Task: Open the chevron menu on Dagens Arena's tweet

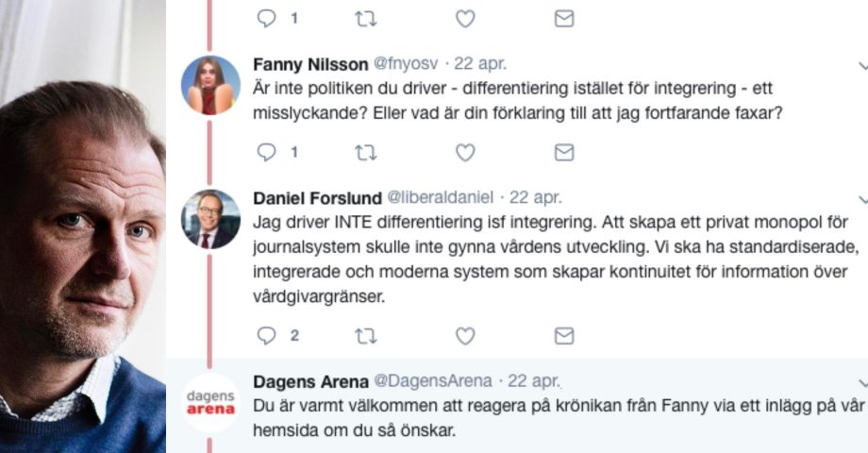Action: pyautogui.click(x=862, y=382)
